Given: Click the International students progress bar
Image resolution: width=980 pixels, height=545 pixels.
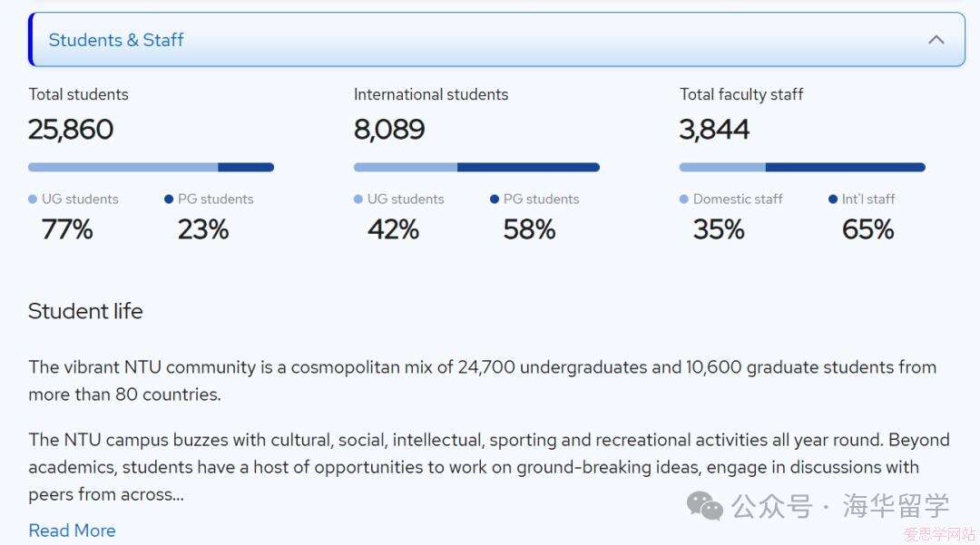Looking at the screenshot, I should [476, 167].
